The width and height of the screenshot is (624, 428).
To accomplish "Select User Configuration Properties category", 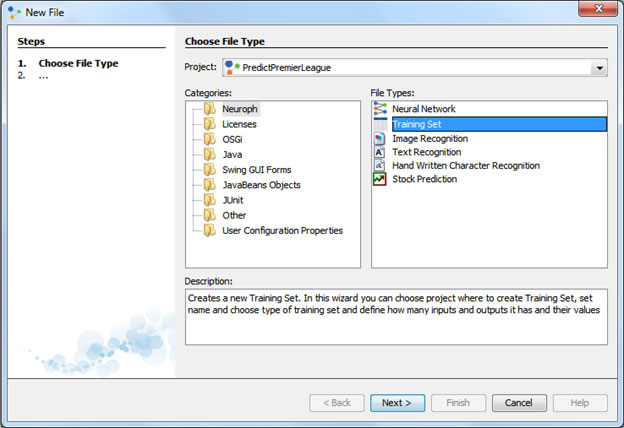I will (282, 230).
